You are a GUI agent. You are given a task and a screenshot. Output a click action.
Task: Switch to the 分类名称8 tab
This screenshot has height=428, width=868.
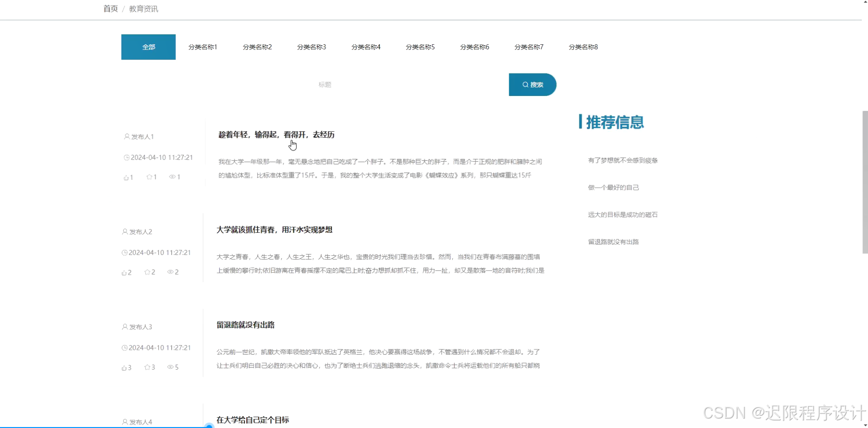click(x=583, y=47)
